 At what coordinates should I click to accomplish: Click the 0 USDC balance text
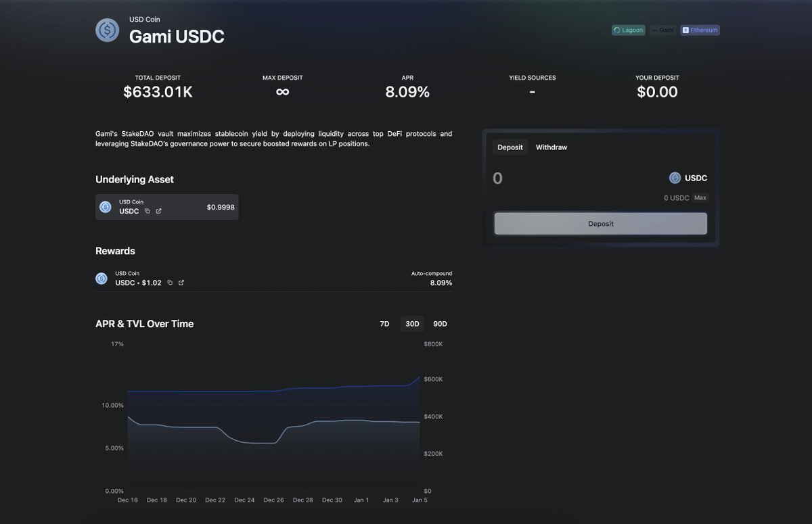click(x=677, y=198)
